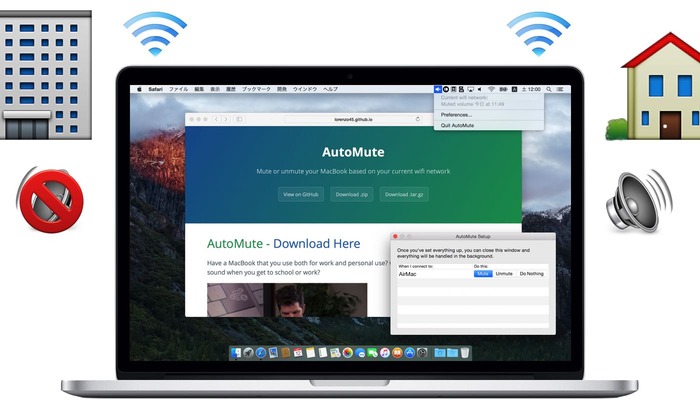Open Notification Center list icon
This screenshot has height=400, width=700.
560,89
